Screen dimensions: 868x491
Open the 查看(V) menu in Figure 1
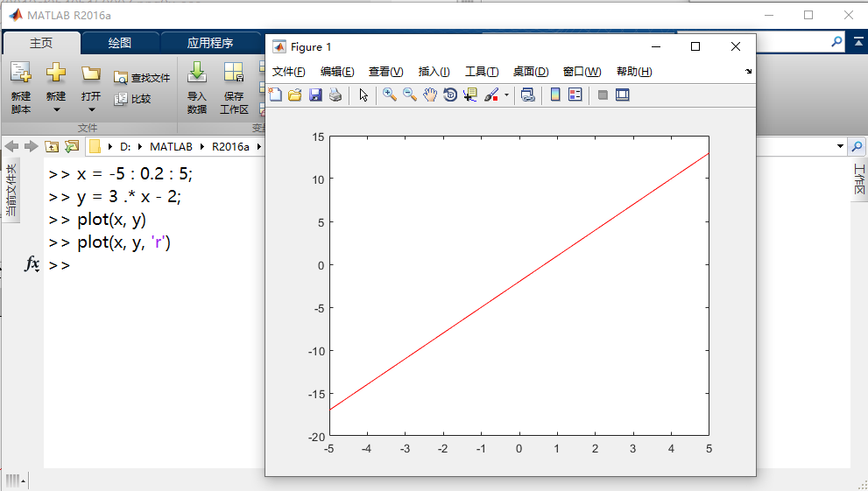click(386, 71)
